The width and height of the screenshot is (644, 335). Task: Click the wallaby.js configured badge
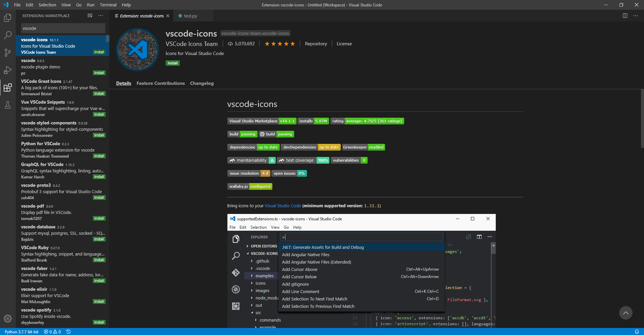pyautogui.click(x=250, y=186)
